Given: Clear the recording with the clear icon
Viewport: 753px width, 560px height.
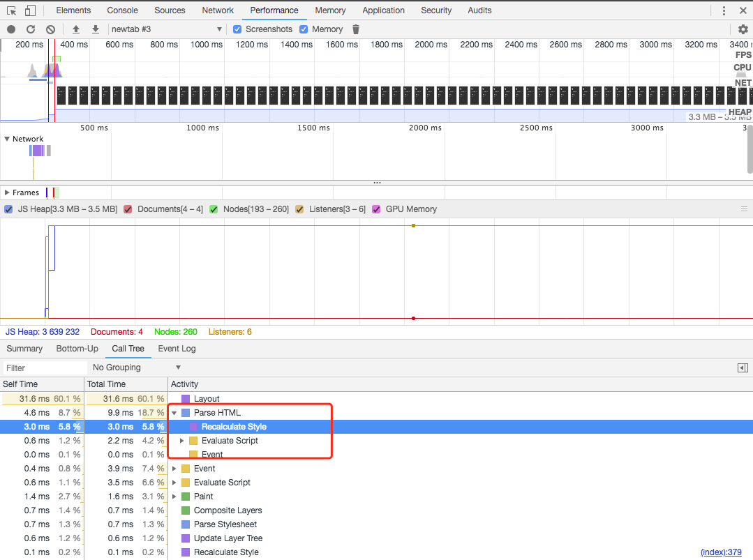Looking at the screenshot, I should [50, 29].
